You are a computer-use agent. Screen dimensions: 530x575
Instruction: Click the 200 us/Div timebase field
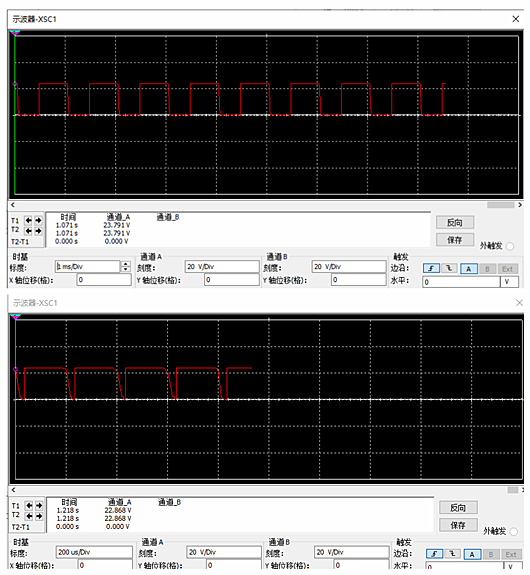click(x=94, y=552)
